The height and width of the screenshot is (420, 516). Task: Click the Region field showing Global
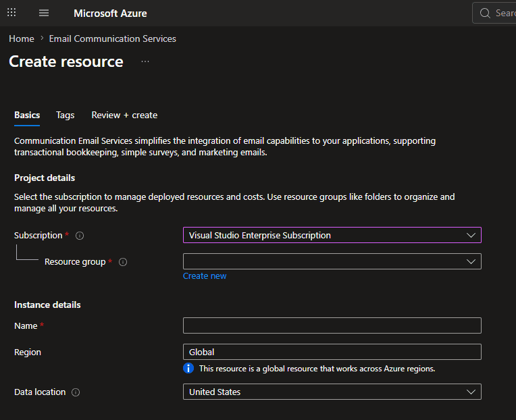(332, 352)
